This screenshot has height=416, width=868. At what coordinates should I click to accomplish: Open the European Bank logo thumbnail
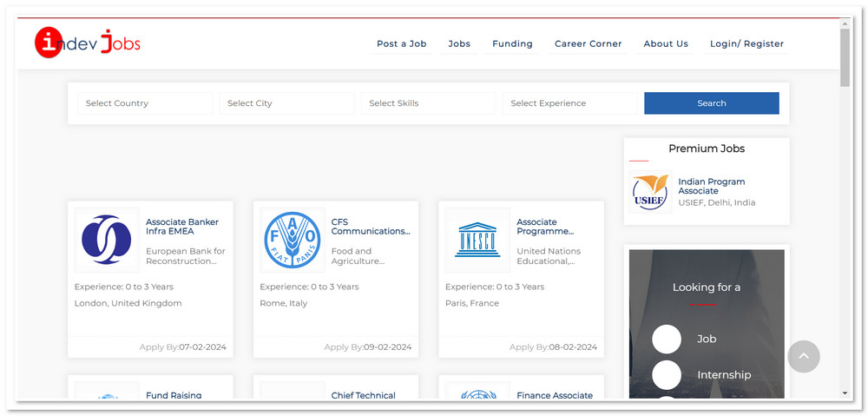tap(107, 240)
